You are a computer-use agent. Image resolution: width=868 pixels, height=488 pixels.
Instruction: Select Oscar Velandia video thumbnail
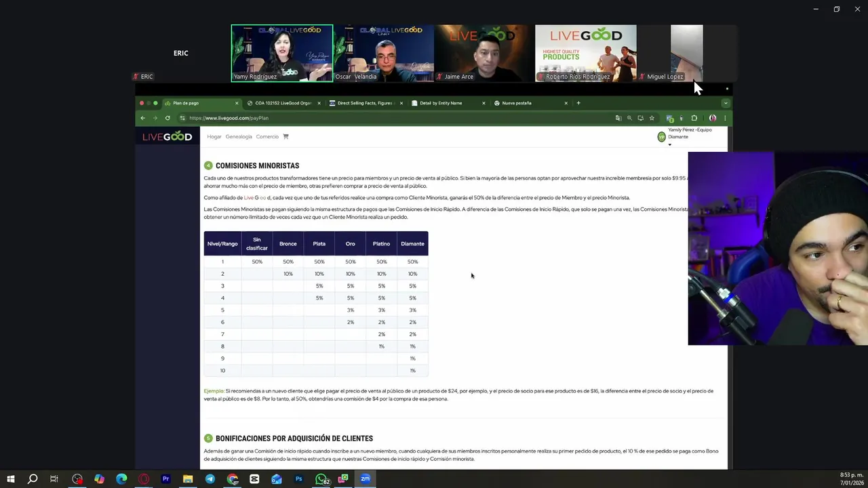[x=383, y=53]
